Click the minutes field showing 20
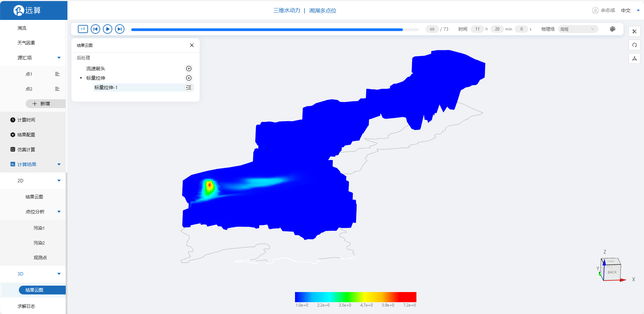Viewport: 644px width, 314px height. (497, 29)
